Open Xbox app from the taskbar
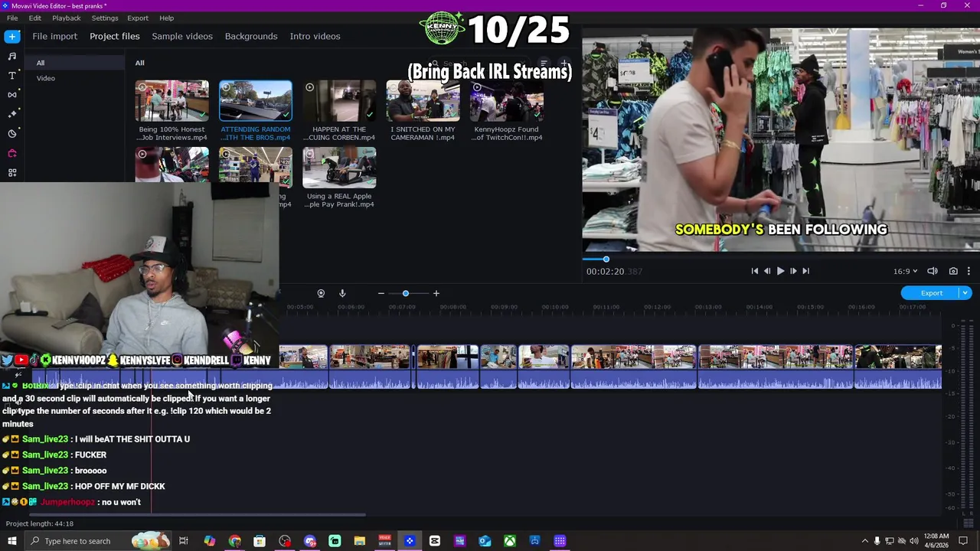This screenshot has width=980, height=551. coord(509,541)
